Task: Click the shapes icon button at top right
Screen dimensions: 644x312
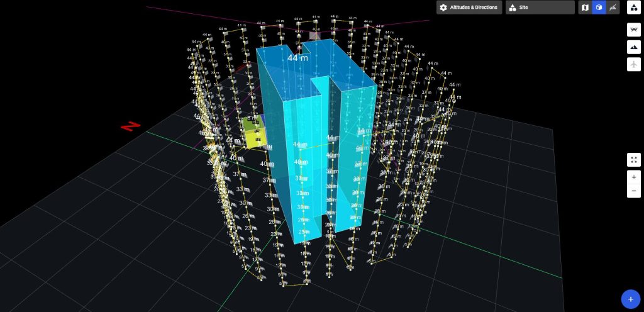Action: pyautogui.click(x=634, y=8)
